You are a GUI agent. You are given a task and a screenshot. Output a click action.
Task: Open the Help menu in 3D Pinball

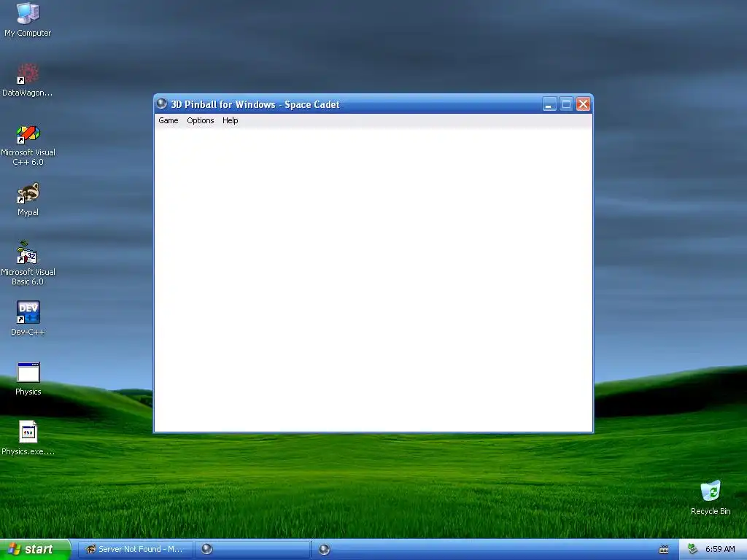230,120
